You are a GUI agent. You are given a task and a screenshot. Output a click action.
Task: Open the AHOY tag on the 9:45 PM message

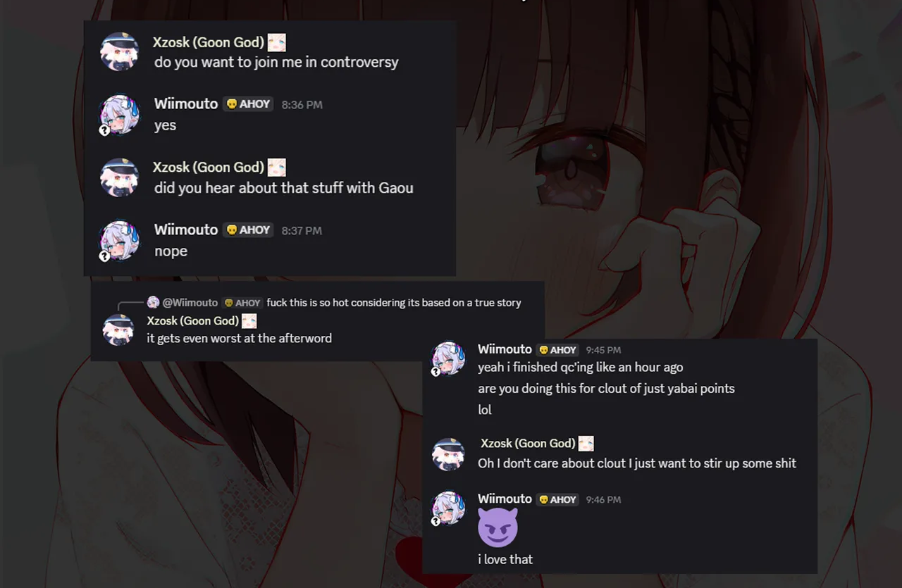(x=557, y=350)
